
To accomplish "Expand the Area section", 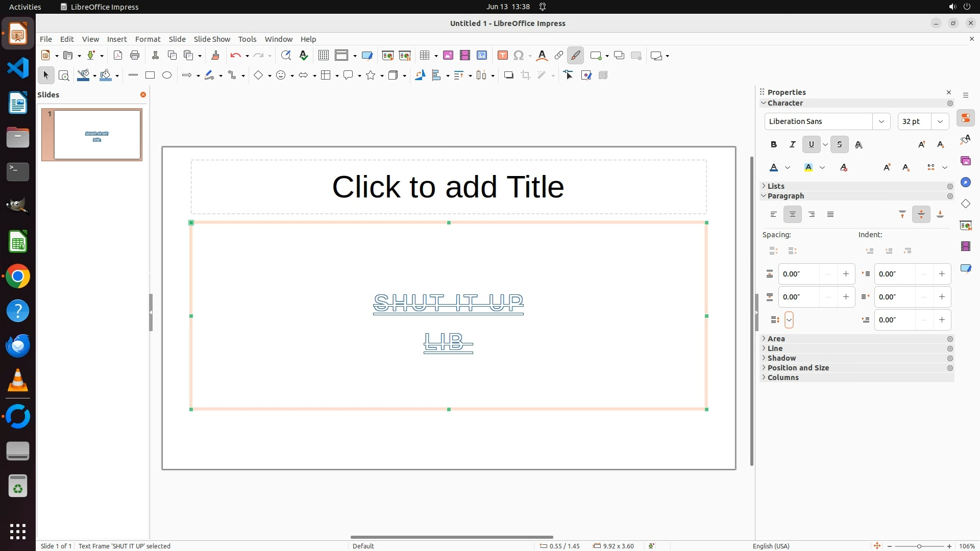I will (x=776, y=339).
